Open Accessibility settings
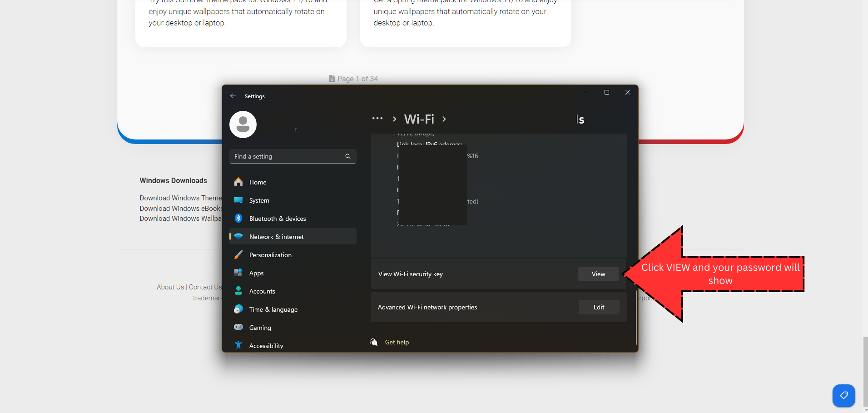The width and height of the screenshot is (868, 413). coord(293,345)
